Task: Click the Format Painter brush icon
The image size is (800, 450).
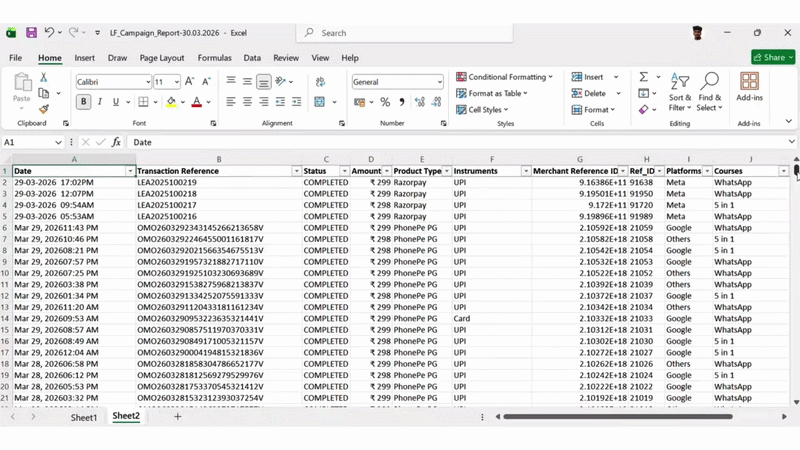Action: click(43, 109)
